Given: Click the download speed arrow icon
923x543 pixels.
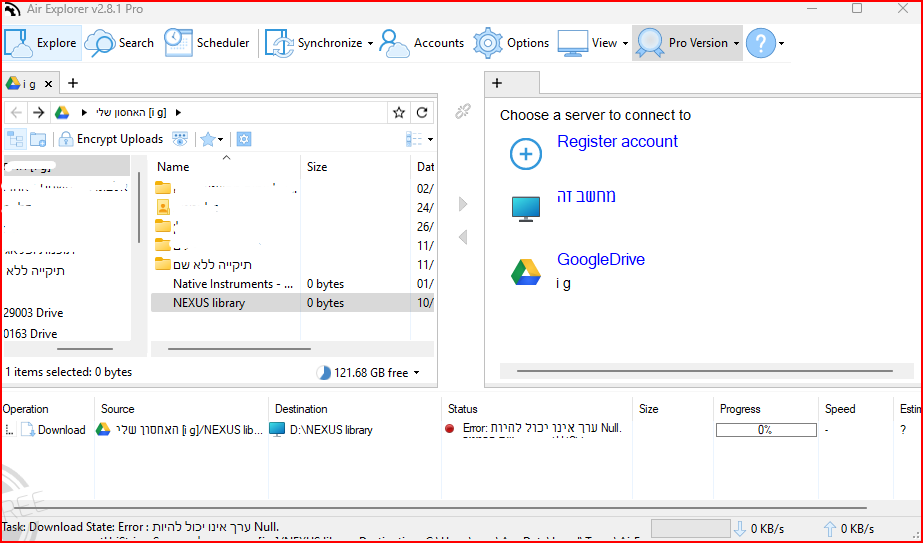Looking at the screenshot, I should 739,528.
